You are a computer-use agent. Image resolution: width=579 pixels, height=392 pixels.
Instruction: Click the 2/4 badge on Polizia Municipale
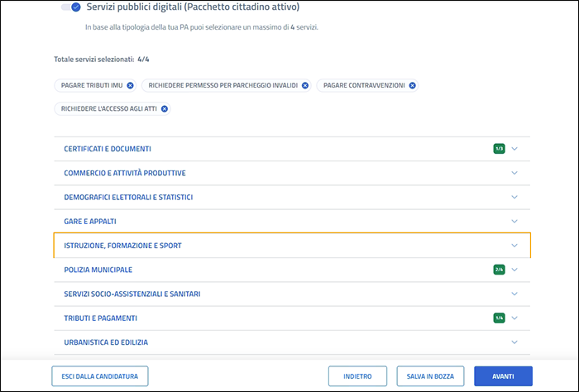click(499, 270)
